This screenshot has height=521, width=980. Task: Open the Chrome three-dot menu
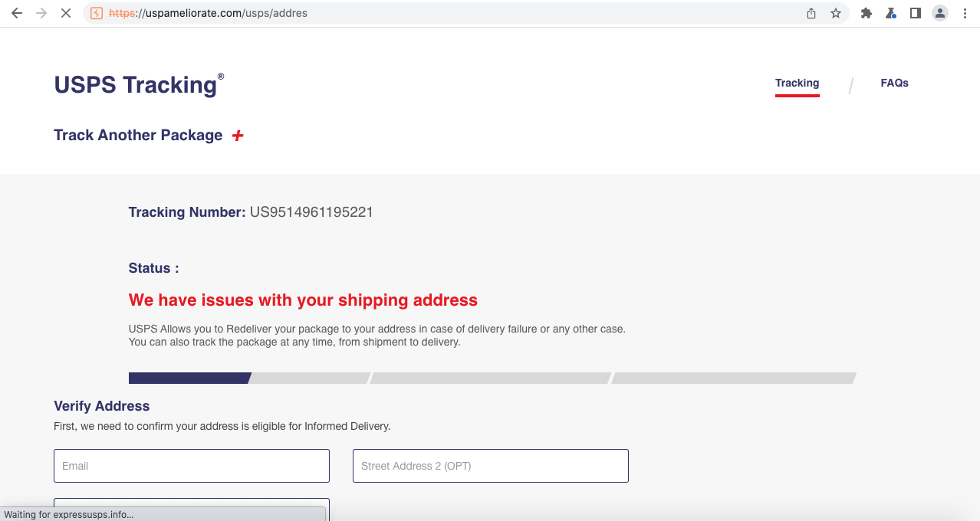[965, 13]
